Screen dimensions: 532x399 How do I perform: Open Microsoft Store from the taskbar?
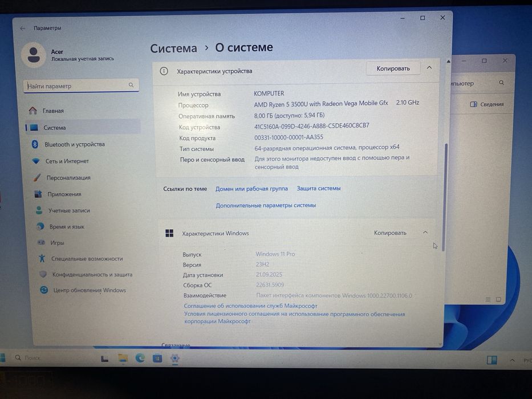point(157,358)
